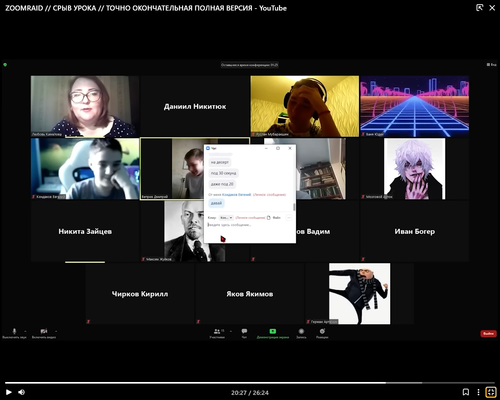Select the 'Чирков Кирилл' participant tile
Screen dimensions: 500x400
[140, 294]
